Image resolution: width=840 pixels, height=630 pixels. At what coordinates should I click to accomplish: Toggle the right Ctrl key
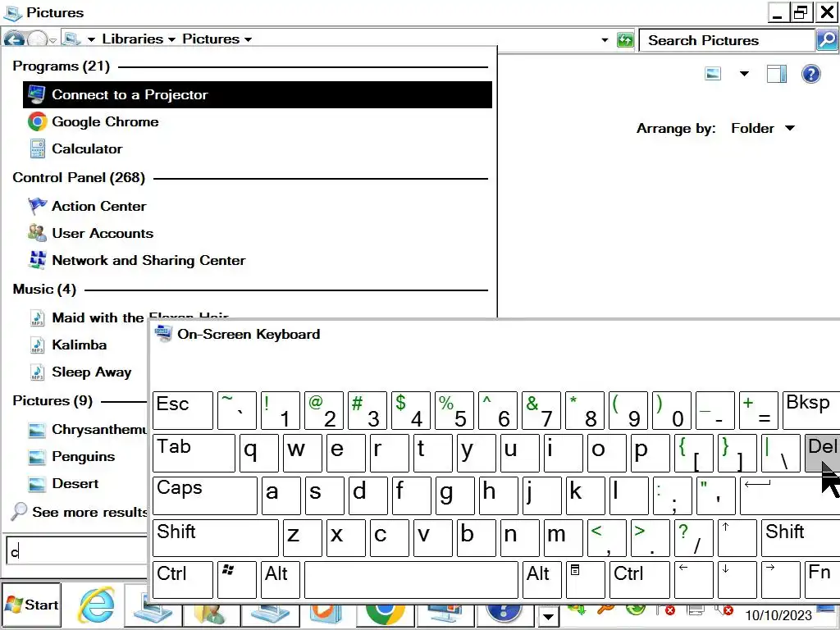tap(640, 580)
